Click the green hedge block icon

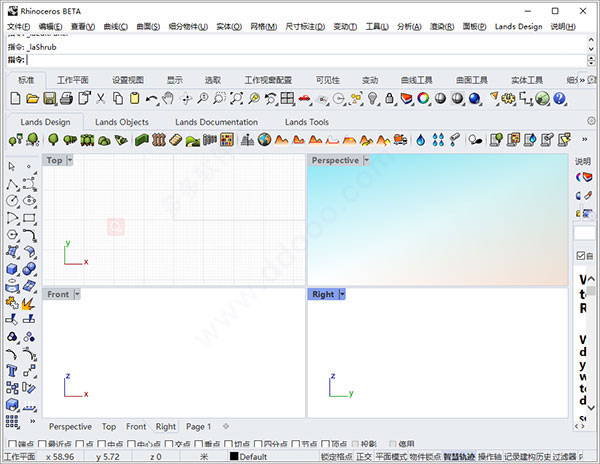pyautogui.click(x=142, y=140)
